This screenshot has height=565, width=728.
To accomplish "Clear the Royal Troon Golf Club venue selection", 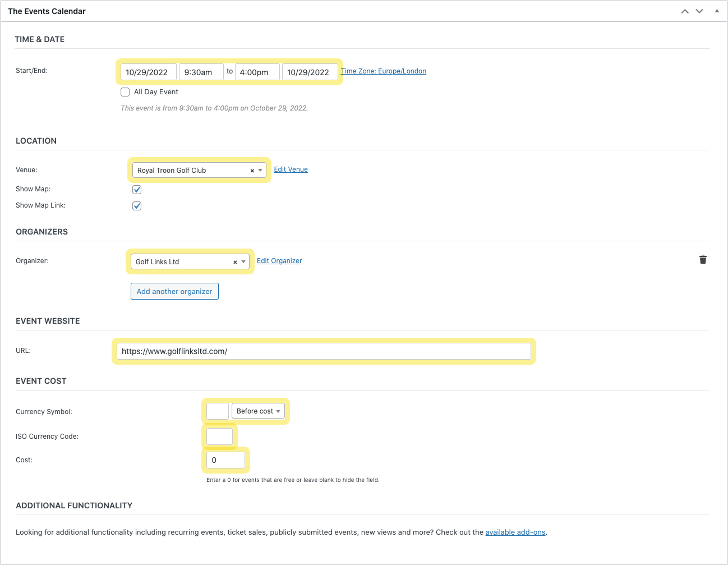I will coord(252,170).
